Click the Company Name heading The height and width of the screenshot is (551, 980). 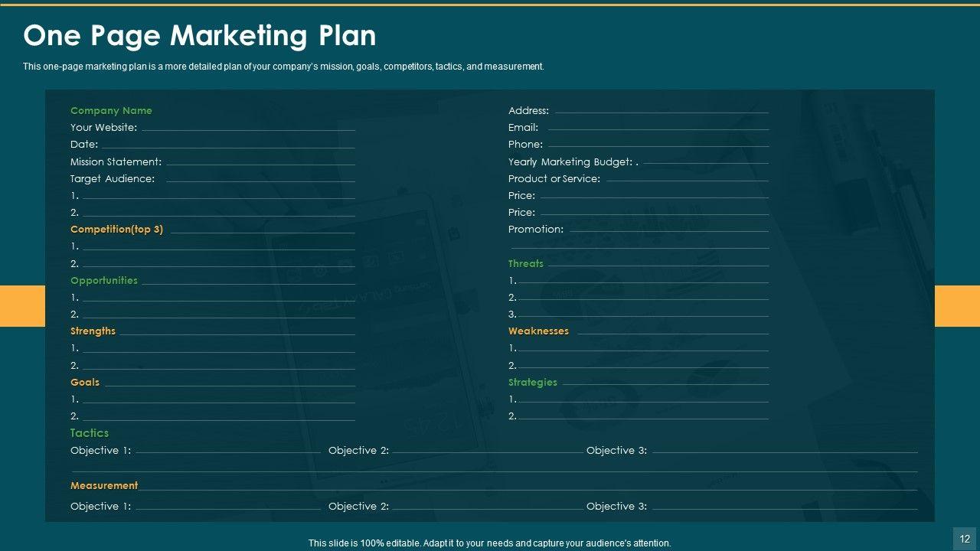[111, 111]
